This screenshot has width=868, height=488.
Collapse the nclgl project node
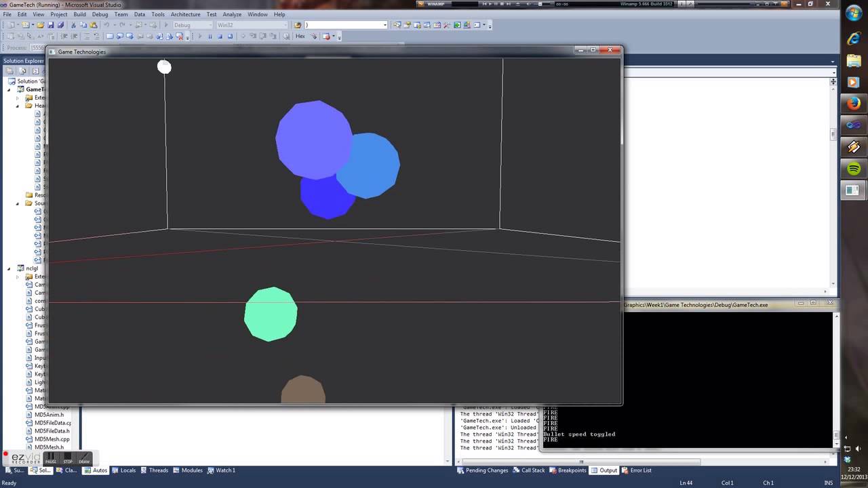[x=9, y=268]
